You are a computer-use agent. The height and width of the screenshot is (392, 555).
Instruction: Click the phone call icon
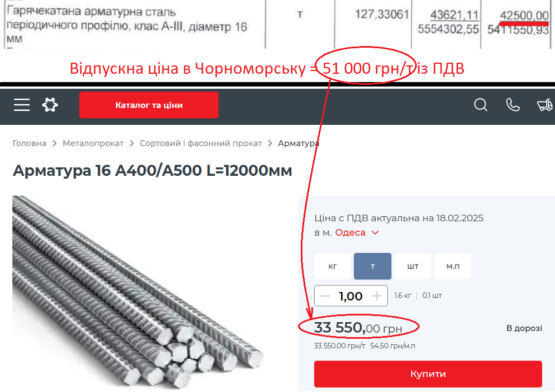pyautogui.click(x=512, y=105)
